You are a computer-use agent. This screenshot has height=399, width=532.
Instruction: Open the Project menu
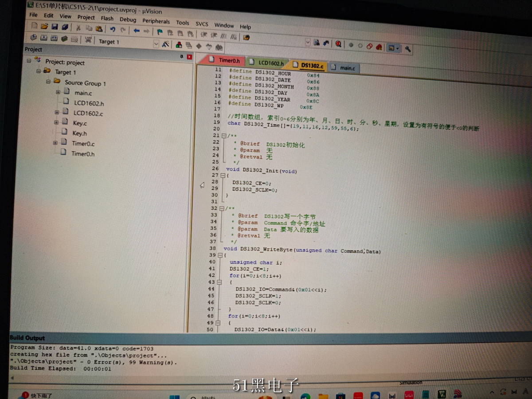[86, 17]
